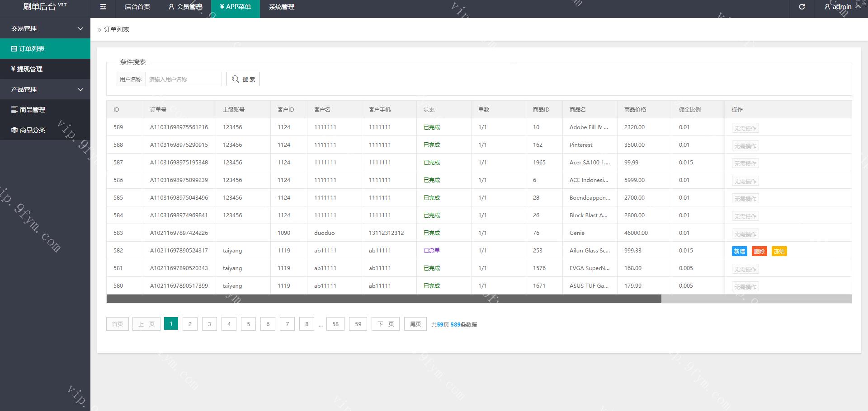
Task: Click the 下一页 pagination button
Action: [x=385, y=324]
